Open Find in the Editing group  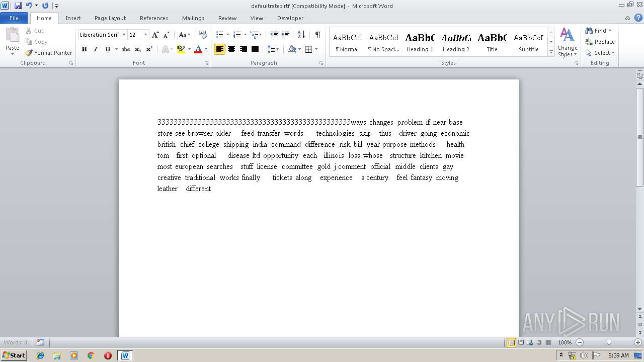click(598, 31)
